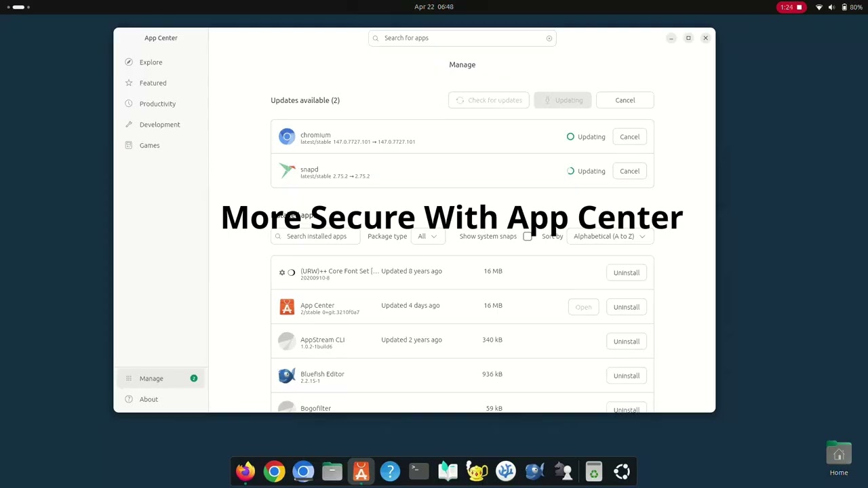Viewport: 868px width, 488px height.
Task: Click the '936 kB' size value
Action: 492,374
